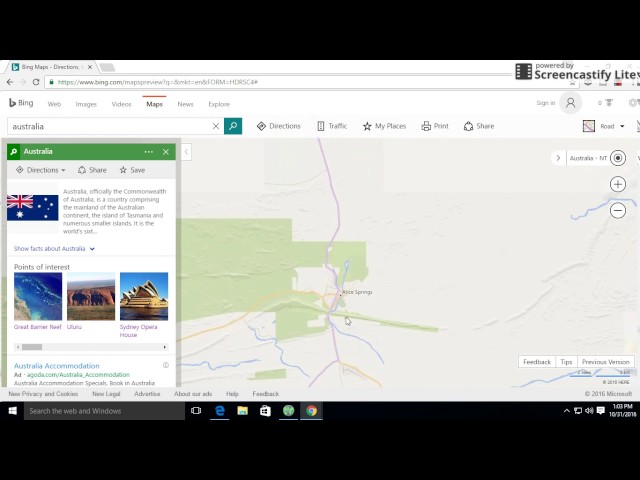
Task: Open Task View on the taskbar
Action: 196,411
